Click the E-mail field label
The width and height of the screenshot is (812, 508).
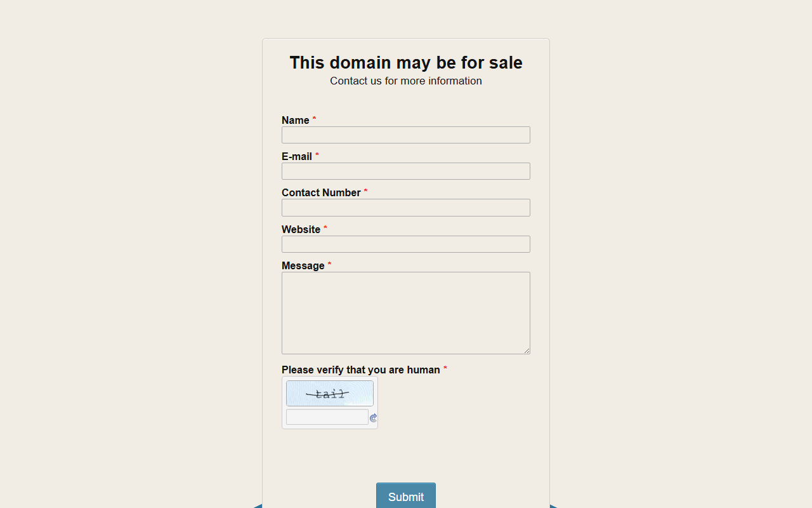click(x=297, y=156)
